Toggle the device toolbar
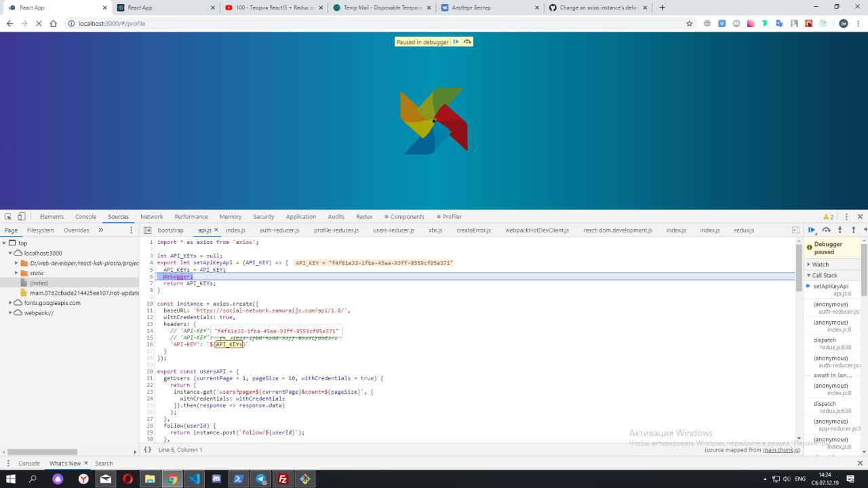This screenshot has width=868, height=488. [x=22, y=217]
